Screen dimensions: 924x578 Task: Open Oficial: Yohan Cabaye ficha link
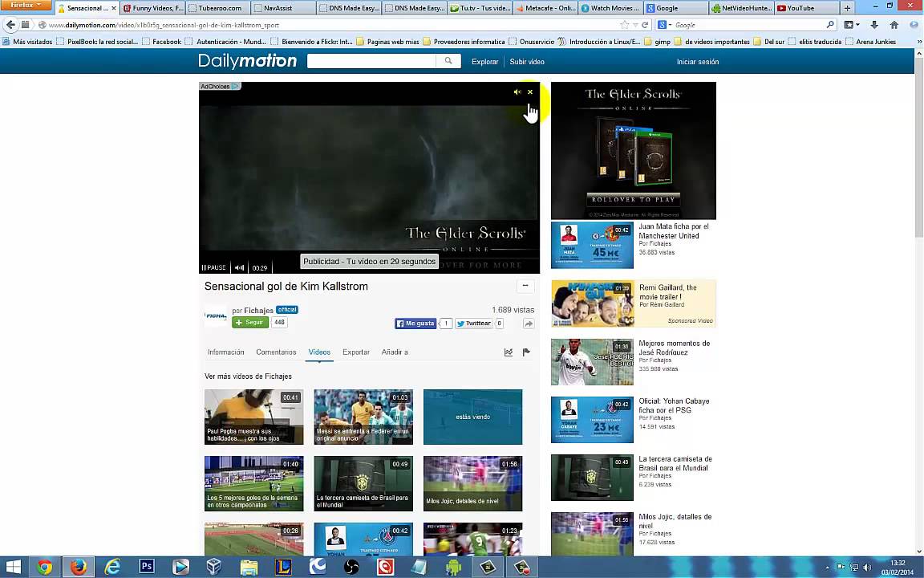click(674, 405)
